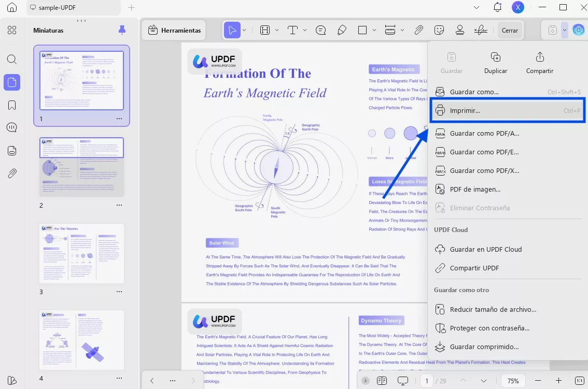
Task: Expand the shape tool dropdown arrow
Action: pos(374,31)
